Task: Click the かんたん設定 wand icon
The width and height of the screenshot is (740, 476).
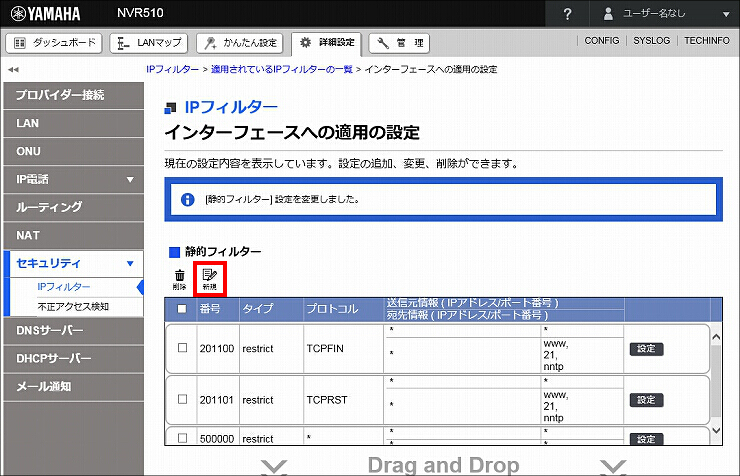Action: pos(210,43)
